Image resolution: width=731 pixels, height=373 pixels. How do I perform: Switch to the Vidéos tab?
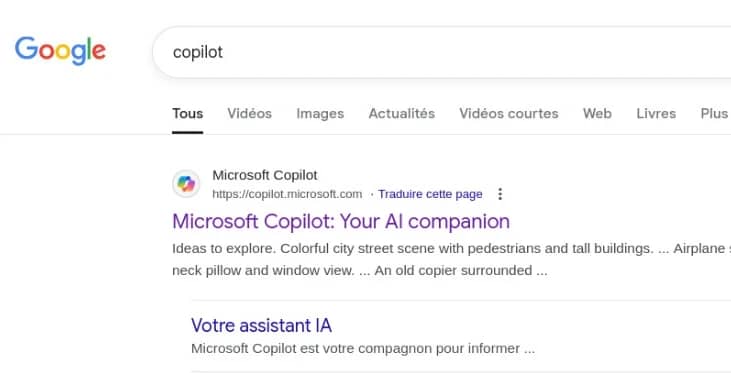(249, 113)
